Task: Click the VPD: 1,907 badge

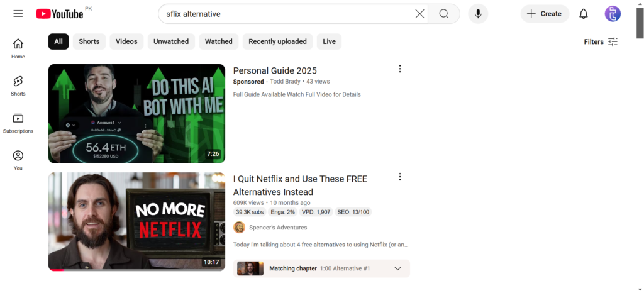Action: [x=316, y=212]
